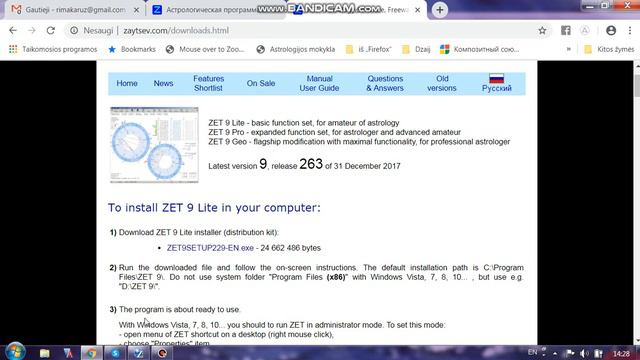Show hidden tray icons with the up arrow
The image size is (640, 360).
(555, 353)
